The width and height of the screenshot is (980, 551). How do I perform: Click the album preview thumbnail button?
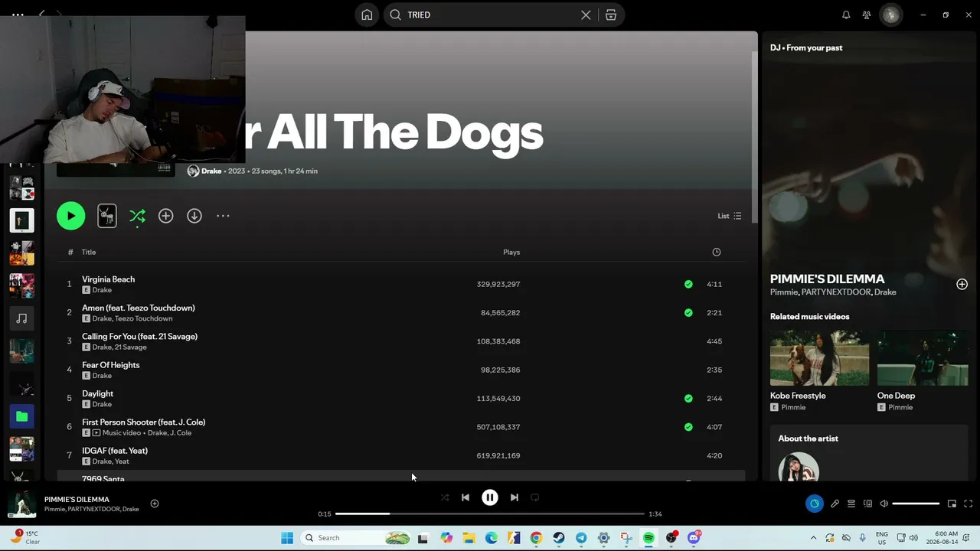(x=107, y=216)
